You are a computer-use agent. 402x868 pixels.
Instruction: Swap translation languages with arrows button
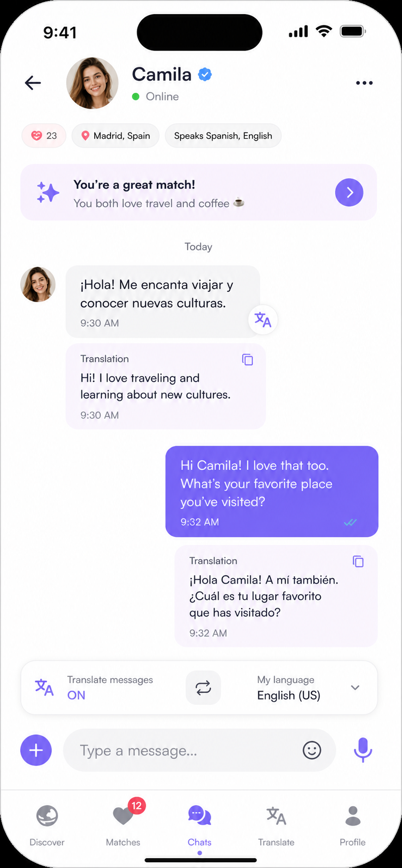click(203, 688)
